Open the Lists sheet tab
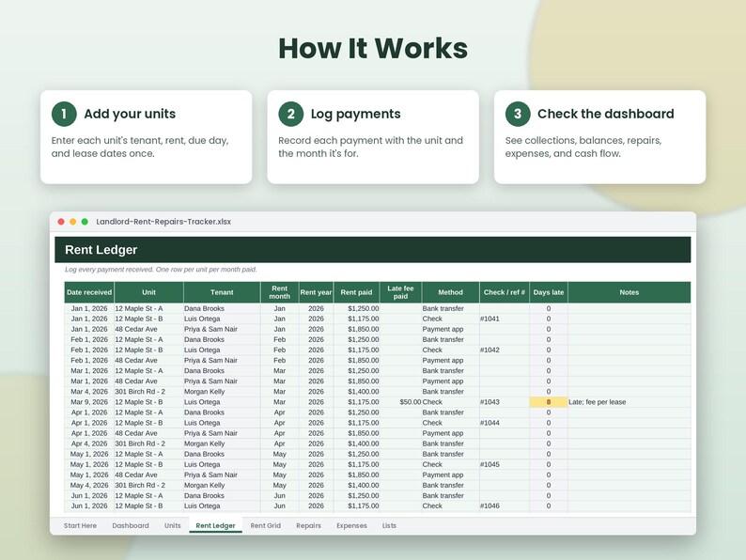Image resolution: width=746 pixels, height=560 pixels. click(x=389, y=525)
